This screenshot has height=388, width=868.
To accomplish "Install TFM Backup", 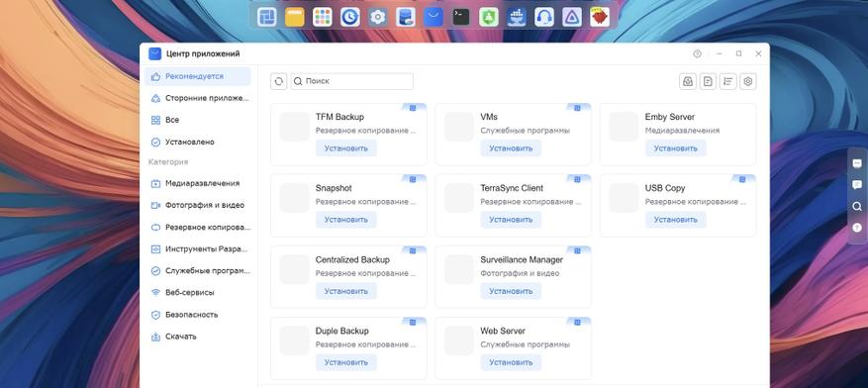I will point(346,148).
